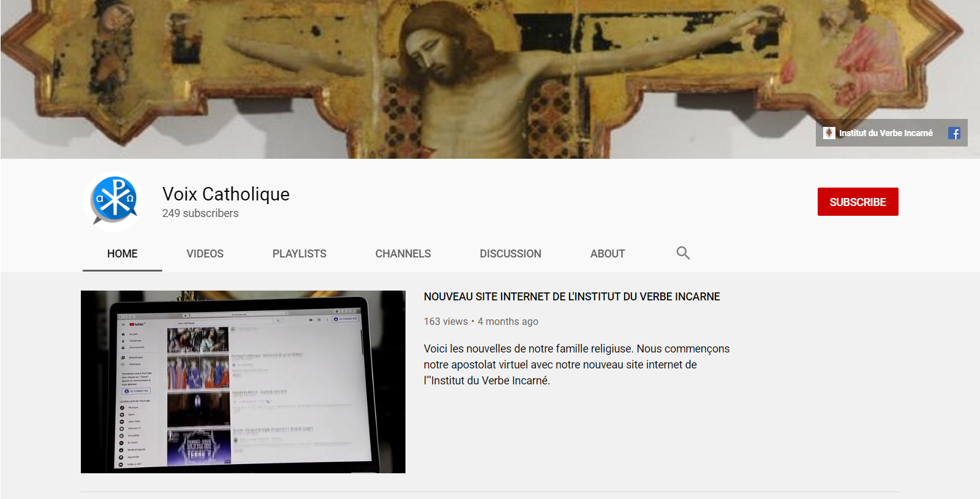Click the channel search magnifier icon
Viewport: 980px width, 499px height.
point(683,253)
